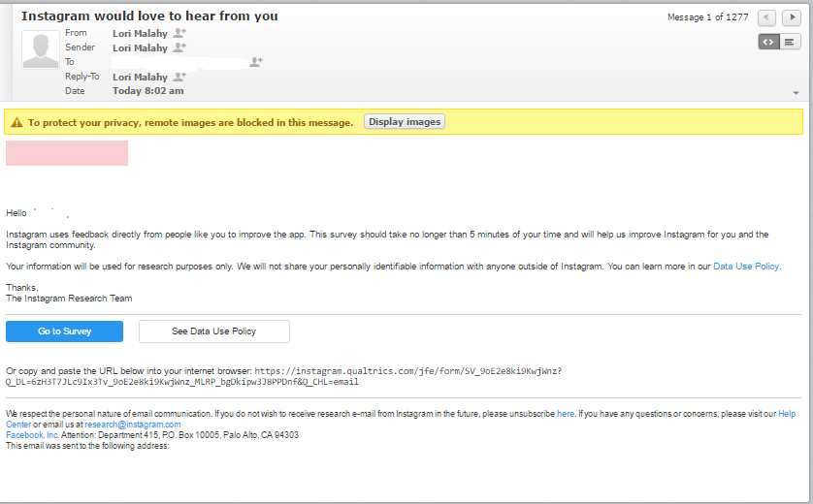Viewport: 813px width, 504px height.
Task: Switch to plain text view toggle
Action: tap(791, 42)
